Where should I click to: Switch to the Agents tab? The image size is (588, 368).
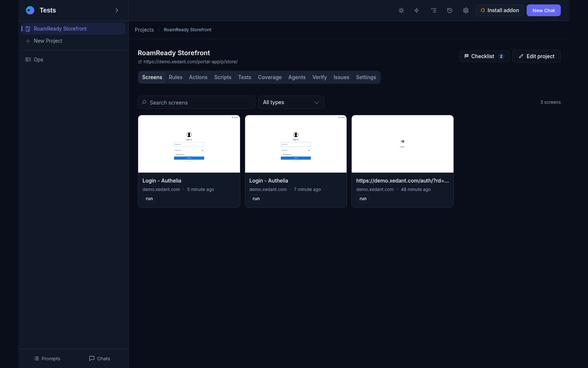(297, 77)
